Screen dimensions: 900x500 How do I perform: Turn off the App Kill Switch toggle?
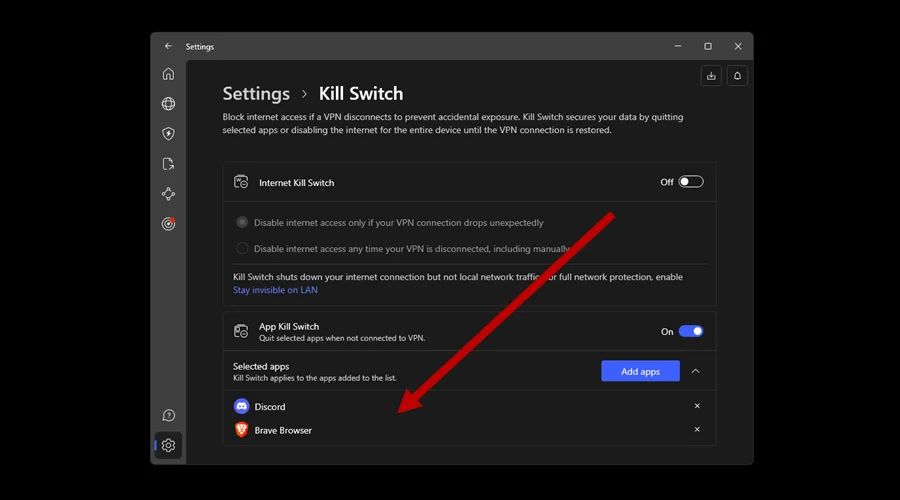tap(690, 331)
